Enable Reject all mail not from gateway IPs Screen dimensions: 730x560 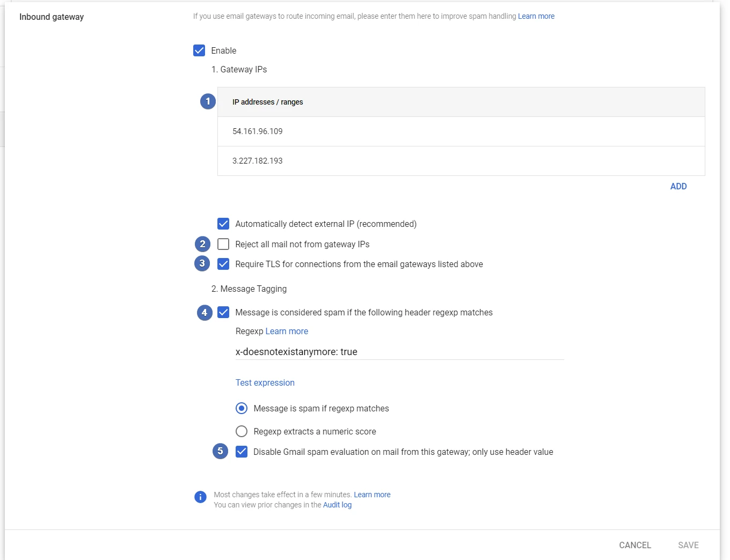(223, 244)
